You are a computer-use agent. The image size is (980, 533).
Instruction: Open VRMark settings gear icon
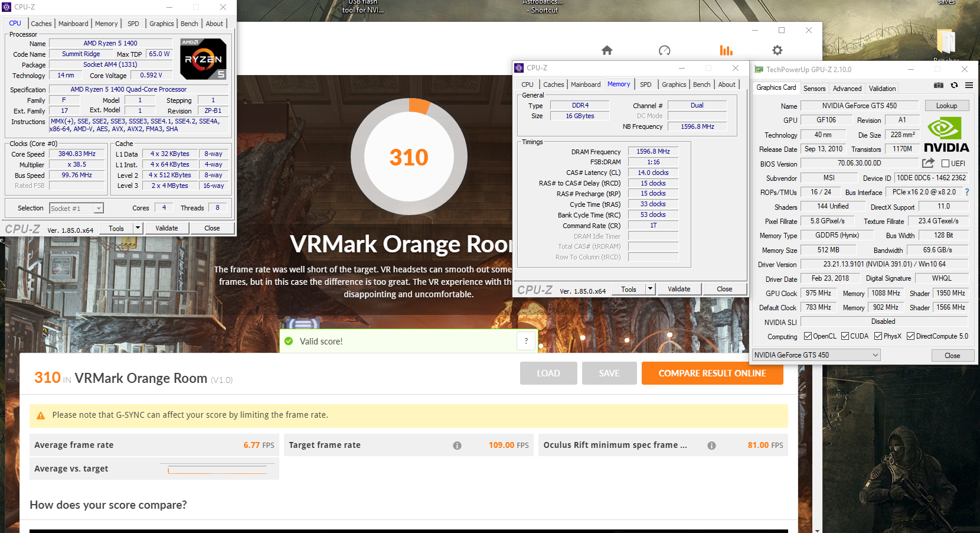(x=778, y=50)
